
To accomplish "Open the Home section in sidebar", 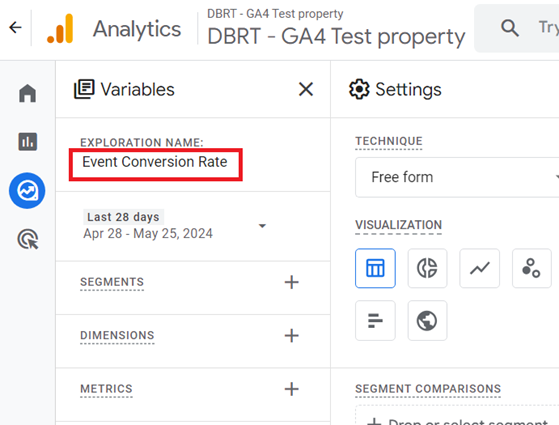I will (x=27, y=93).
